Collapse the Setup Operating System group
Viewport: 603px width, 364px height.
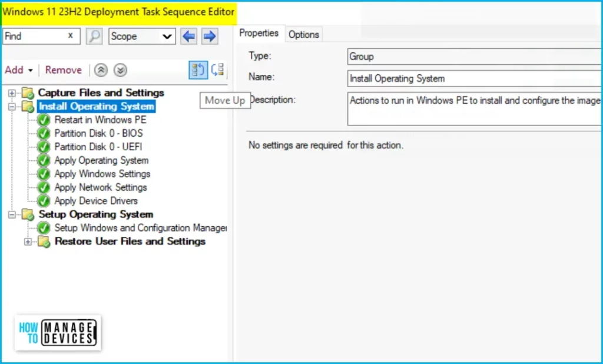tap(12, 214)
